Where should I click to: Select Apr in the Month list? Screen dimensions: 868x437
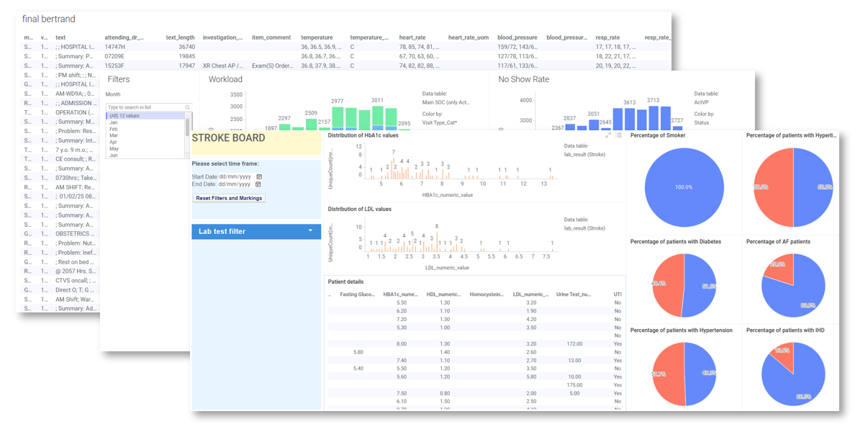pyautogui.click(x=114, y=143)
